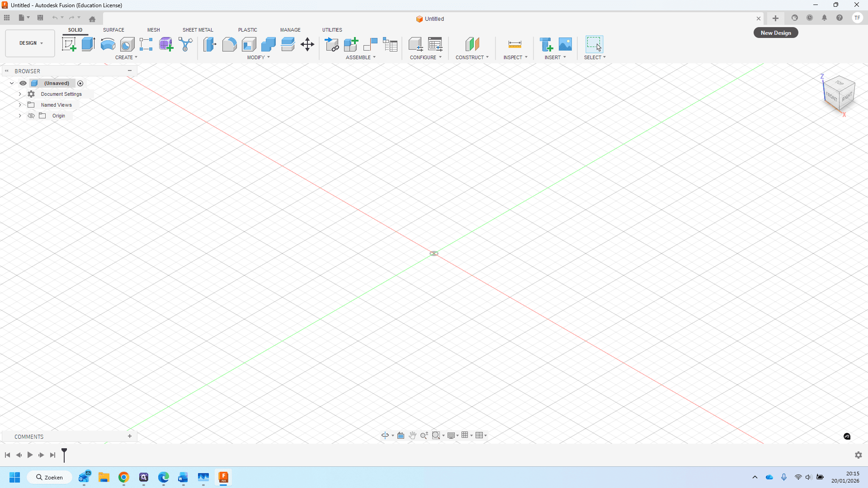This screenshot has height=488, width=868.
Task: Open the CONSTRUCT dropdown menu
Action: tap(472, 57)
